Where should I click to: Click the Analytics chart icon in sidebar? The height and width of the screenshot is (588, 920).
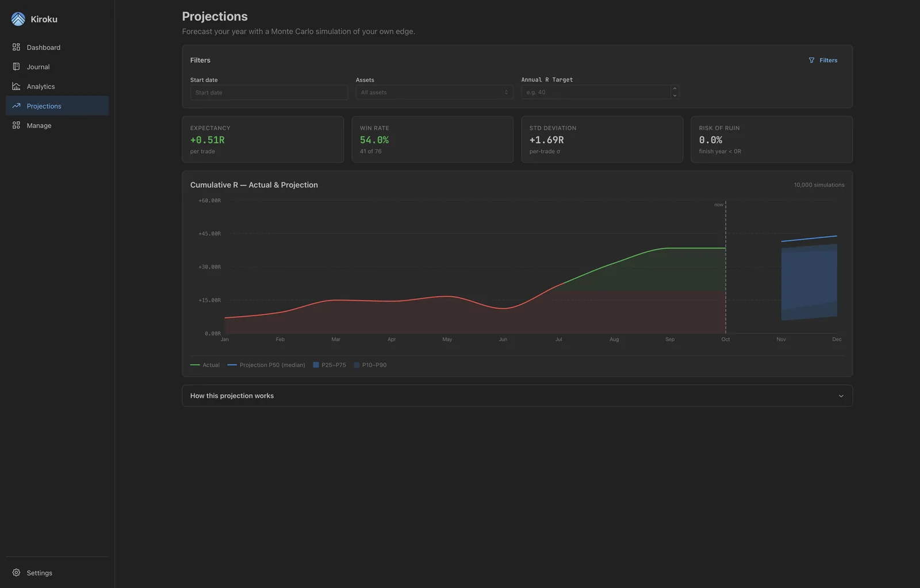16,86
